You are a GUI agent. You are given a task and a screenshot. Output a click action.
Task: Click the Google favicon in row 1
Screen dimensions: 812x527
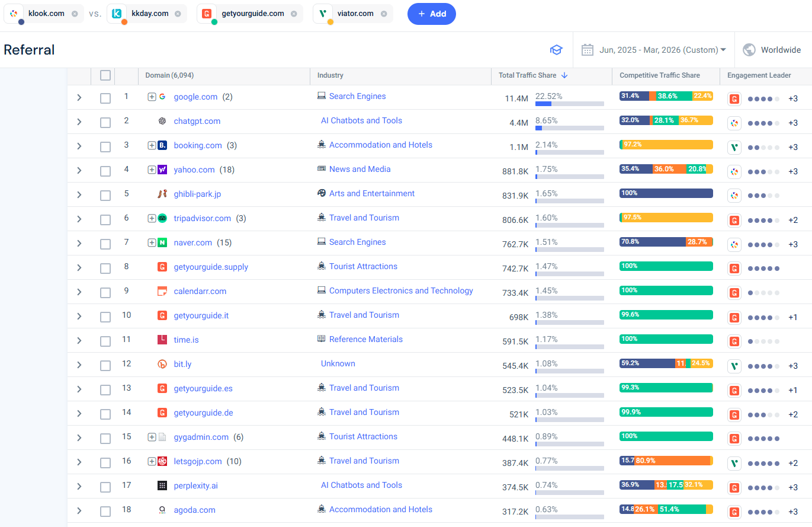[162, 97]
